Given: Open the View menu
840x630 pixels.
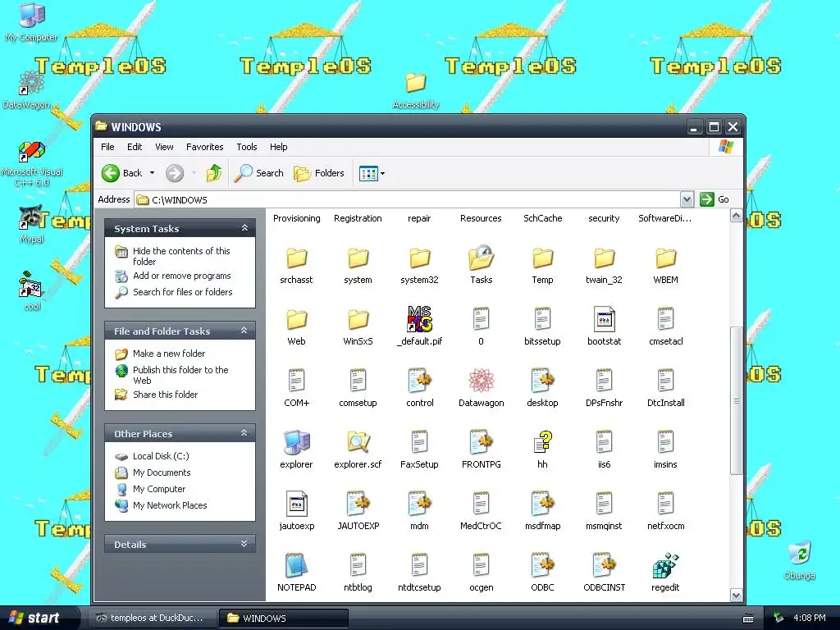Looking at the screenshot, I should tap(164, 147).
